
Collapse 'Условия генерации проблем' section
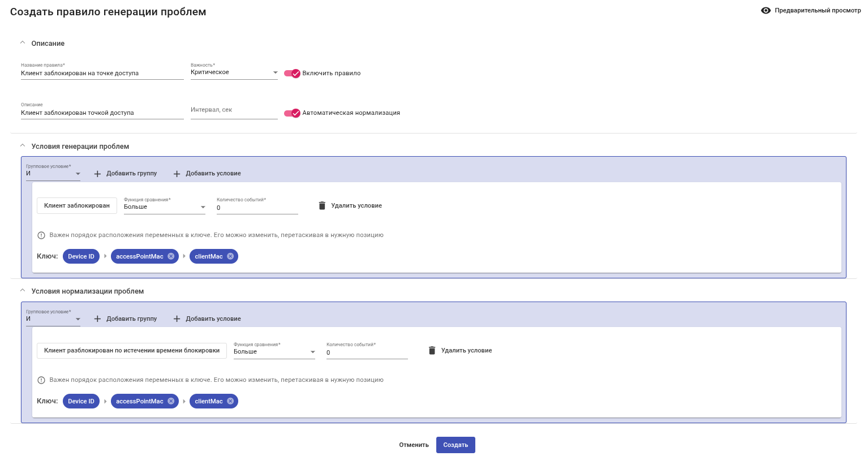[23, 146]
